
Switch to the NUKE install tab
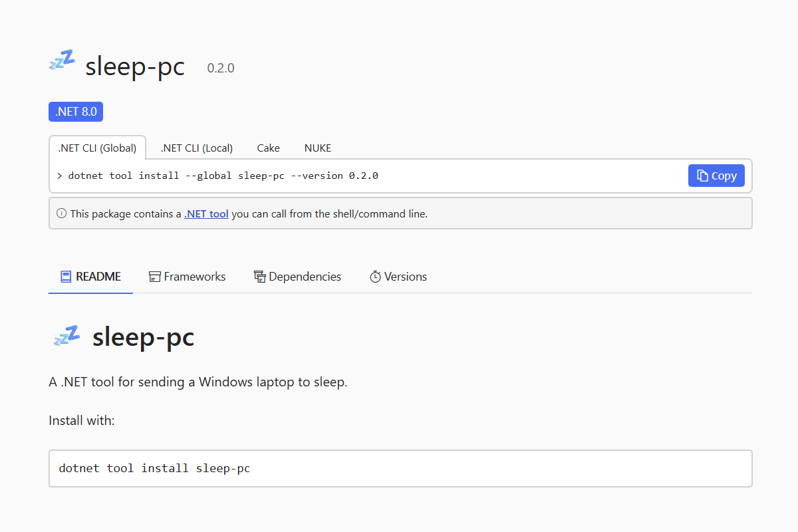318,148
